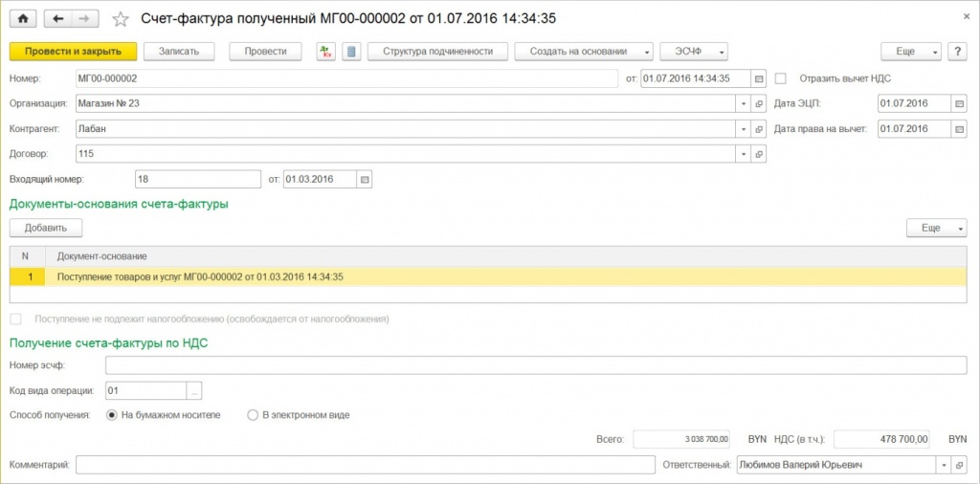Mark document as favorite with star icon

coord(121,19)
